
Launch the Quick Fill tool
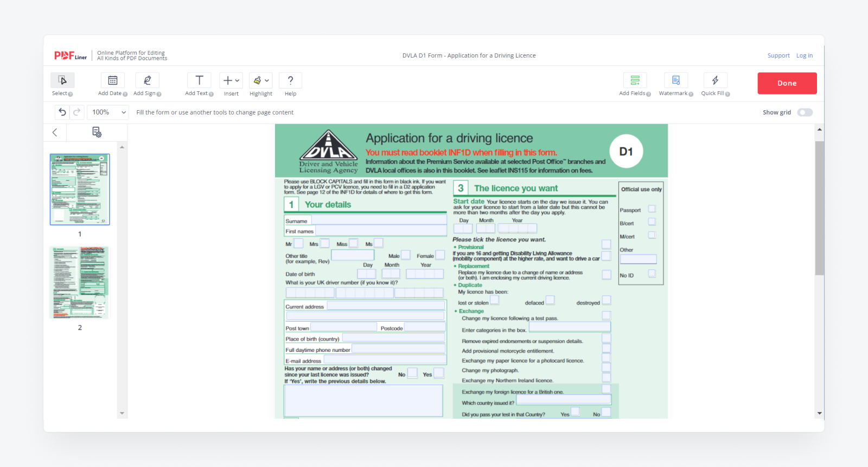(x=716, y=80)
